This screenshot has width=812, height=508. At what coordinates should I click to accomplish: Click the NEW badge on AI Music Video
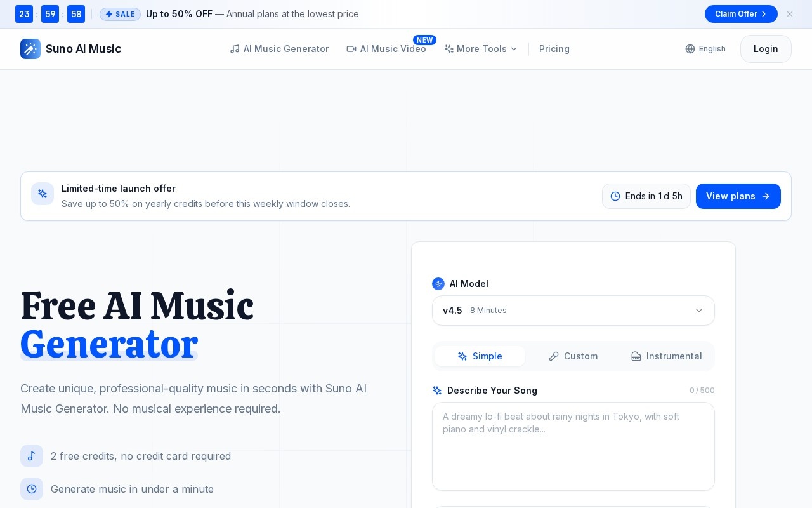[x=424, y=40]
